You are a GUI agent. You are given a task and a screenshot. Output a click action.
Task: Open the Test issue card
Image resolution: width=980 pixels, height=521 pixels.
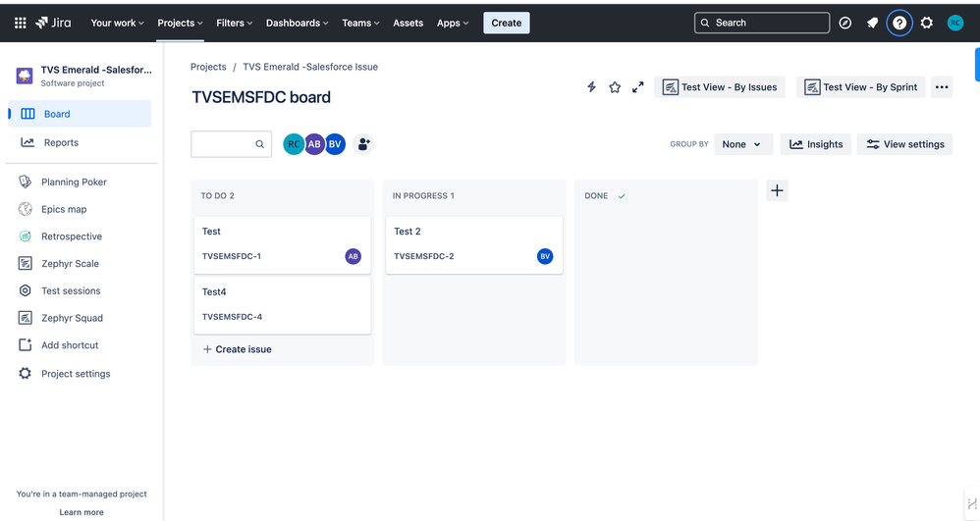283,245
